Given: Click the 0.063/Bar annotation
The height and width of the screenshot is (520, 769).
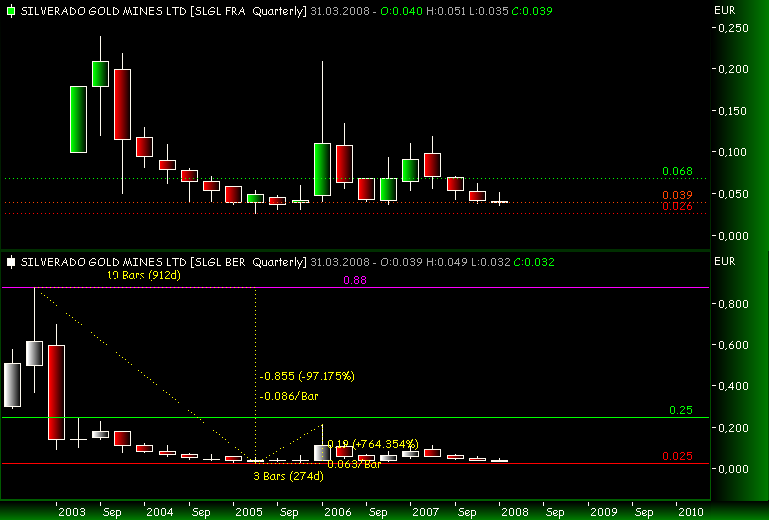Looking at the screenshot, I should 354,464.
